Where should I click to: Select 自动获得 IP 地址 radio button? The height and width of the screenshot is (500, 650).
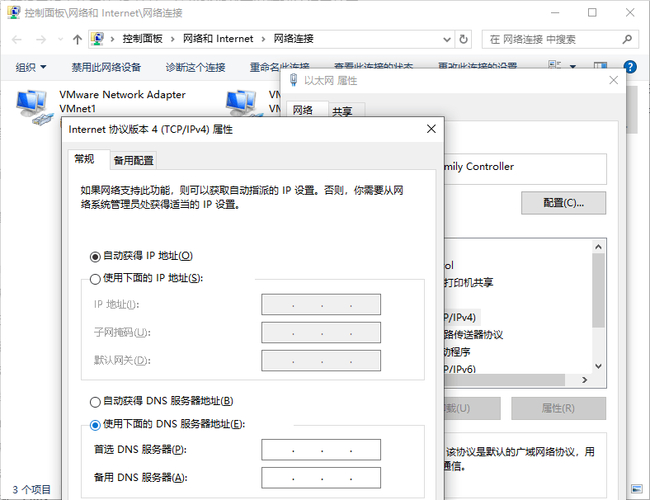96,256
